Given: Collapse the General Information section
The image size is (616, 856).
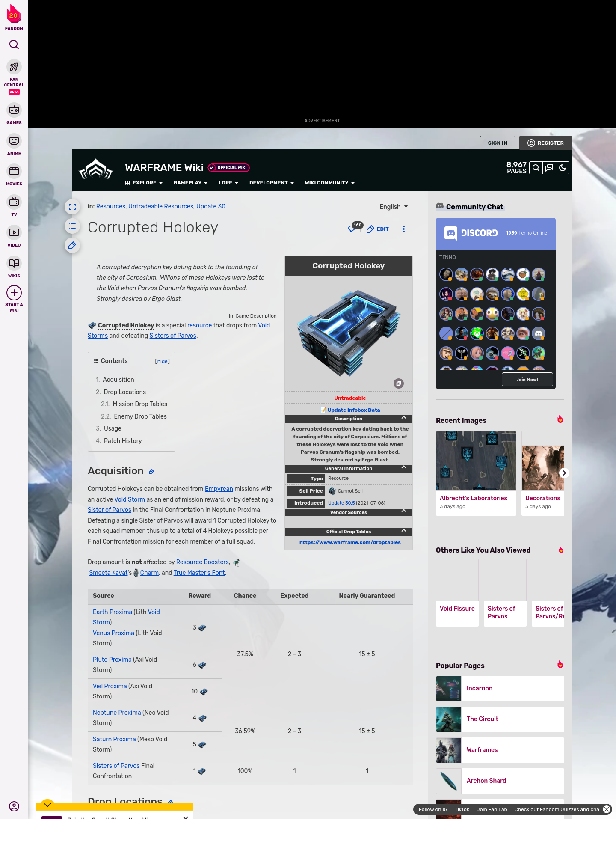Looking at the screenshot, I should 404,467.
